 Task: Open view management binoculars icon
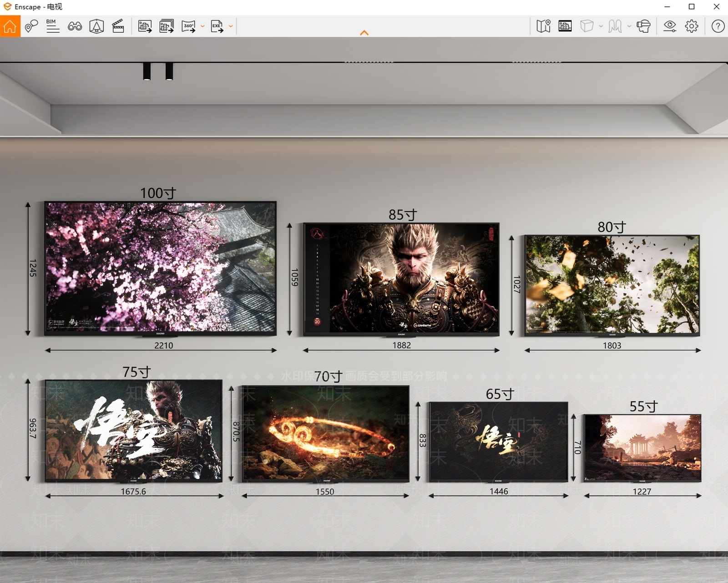tap(75, 26)
